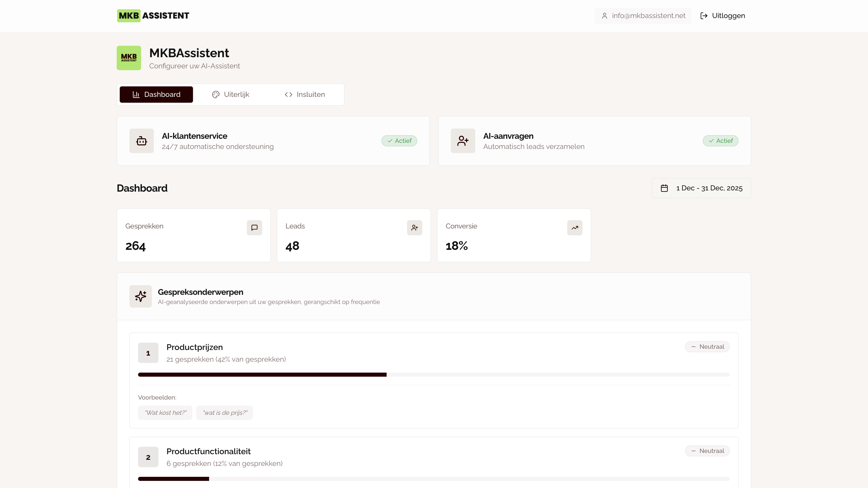
Task: Click the MKB ASSISTENT header logo
Action: tap(153, 16)
